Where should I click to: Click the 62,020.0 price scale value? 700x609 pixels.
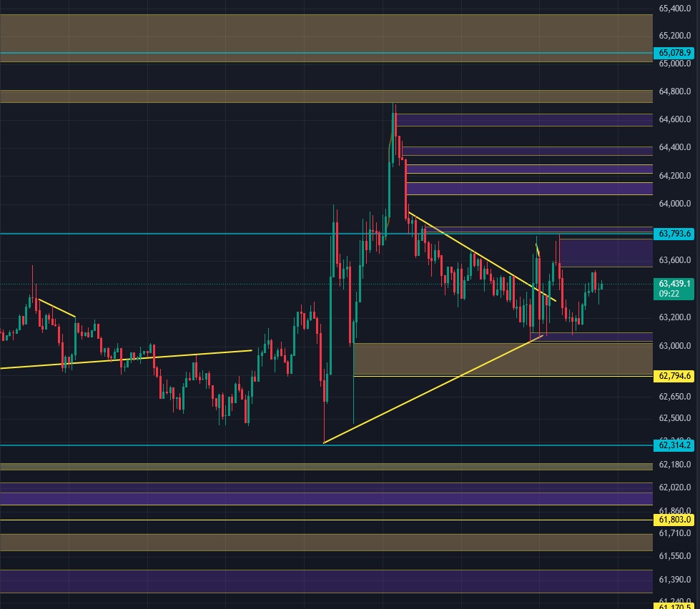point(674,487)
